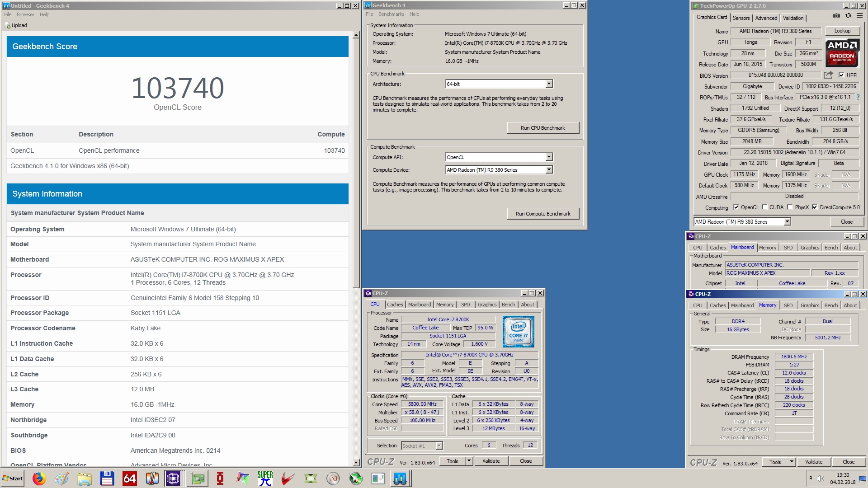Open Windows Explorer from the taskbar

click(x=85, y=478)
